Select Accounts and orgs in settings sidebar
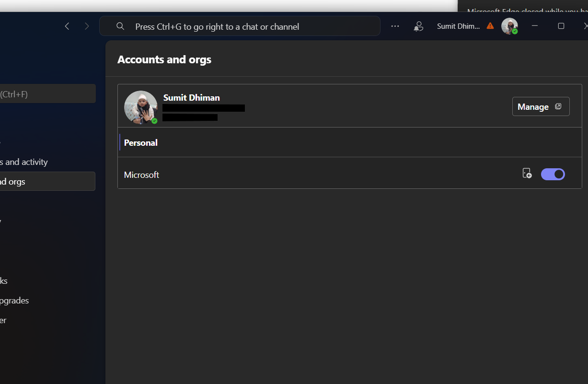Screen dimensions: 588x384 [48, 181]
